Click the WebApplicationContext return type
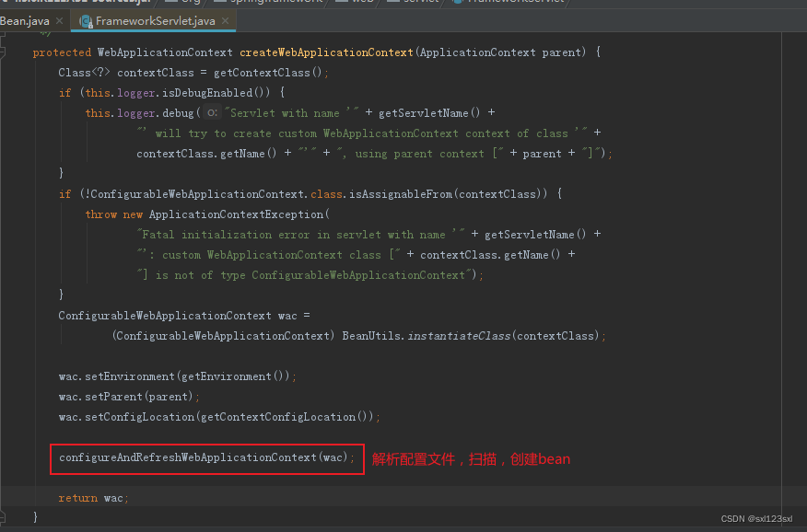This screenshot has width=807, height=532. coord(165,52)
